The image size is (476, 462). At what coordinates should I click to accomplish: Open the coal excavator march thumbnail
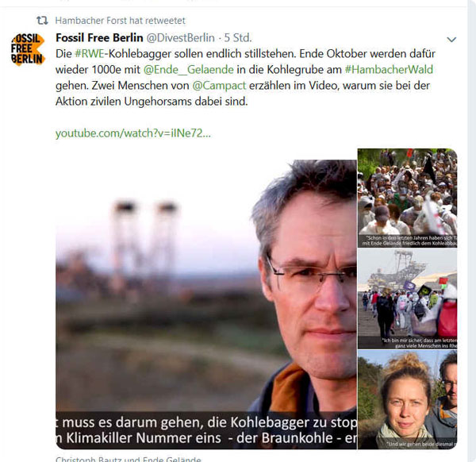[x=408, y=299]
